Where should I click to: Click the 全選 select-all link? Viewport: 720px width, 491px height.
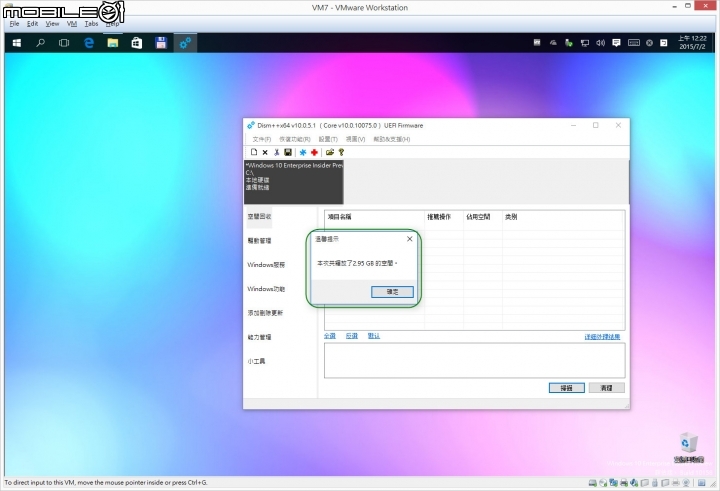tap(330, 336)
